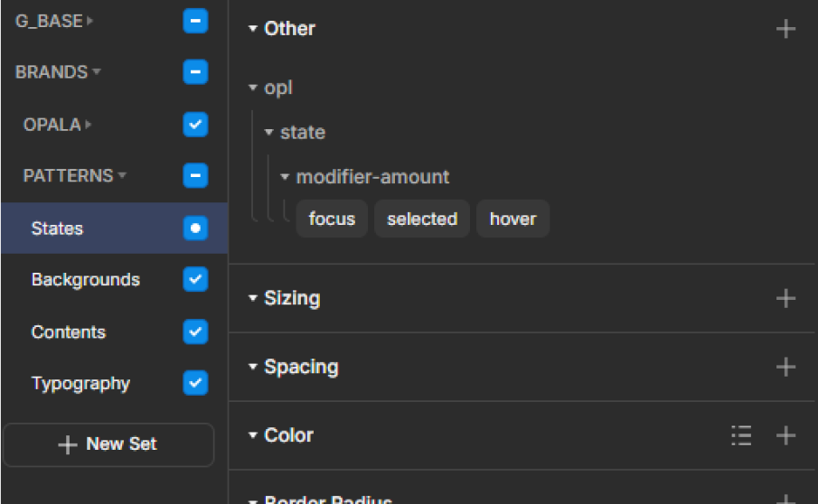The height and width of the screenshot is (504, 818).
Task: Collapse the opl token group
Action: tap(253, 89)
